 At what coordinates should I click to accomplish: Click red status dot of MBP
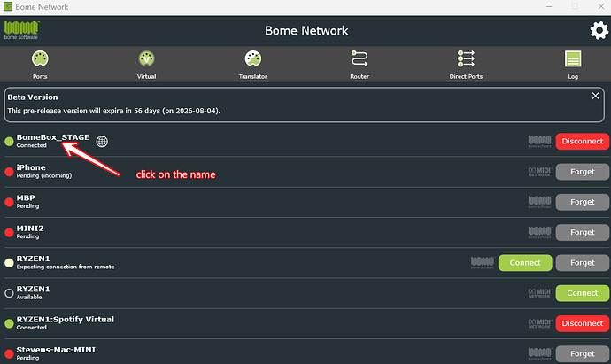[9, 202]
